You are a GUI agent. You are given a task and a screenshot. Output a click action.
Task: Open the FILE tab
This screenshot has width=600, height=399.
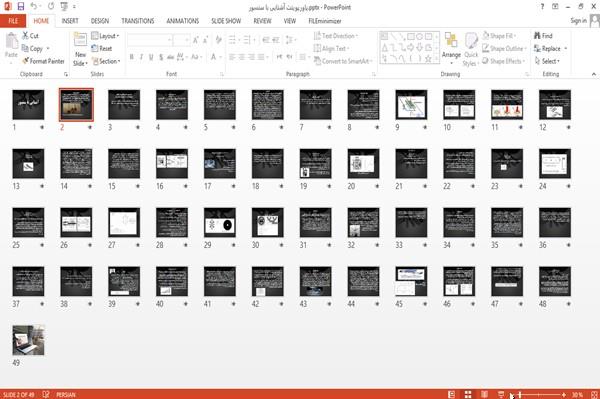[x=13, y=21]
